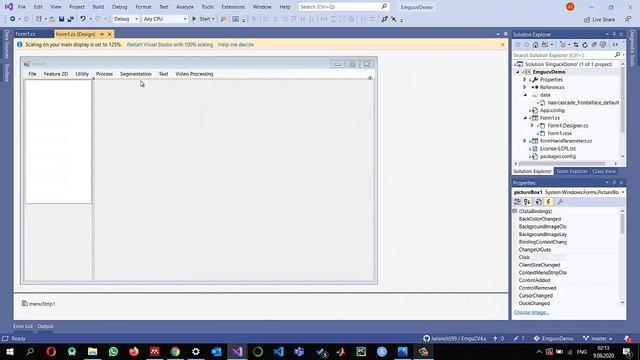Click View Code icon in Solution Explorer

point(615,45)
